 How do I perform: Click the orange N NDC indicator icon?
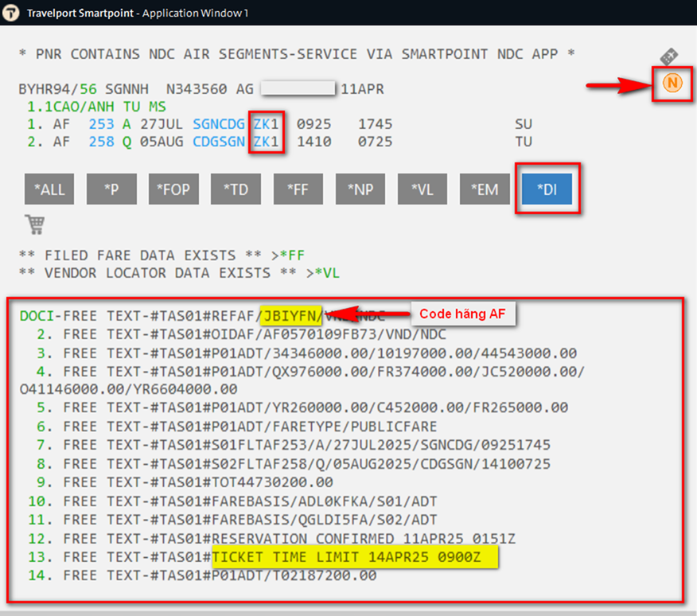tap(672, 84)
